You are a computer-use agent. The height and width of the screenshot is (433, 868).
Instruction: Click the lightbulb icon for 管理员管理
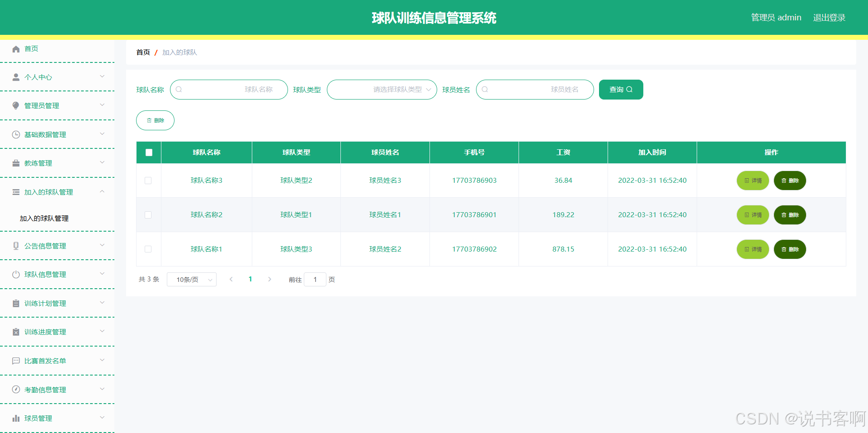(x=16, y=106)
